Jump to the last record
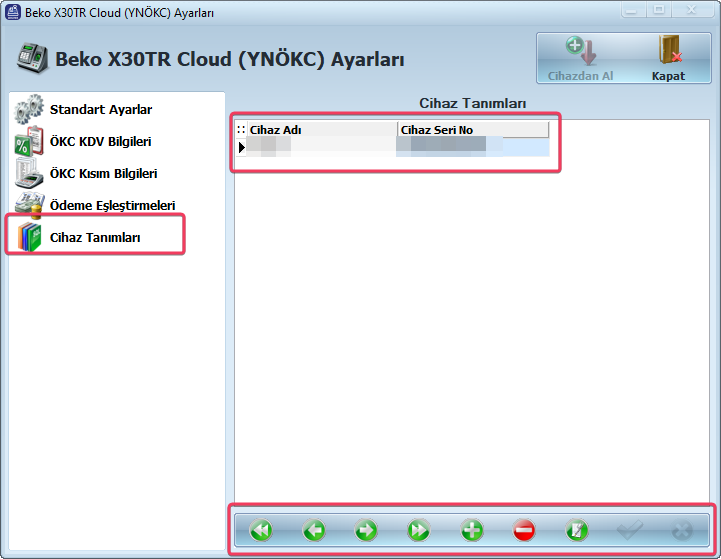The height and width of the screenshot is (559, 721). tap(418, 530)
